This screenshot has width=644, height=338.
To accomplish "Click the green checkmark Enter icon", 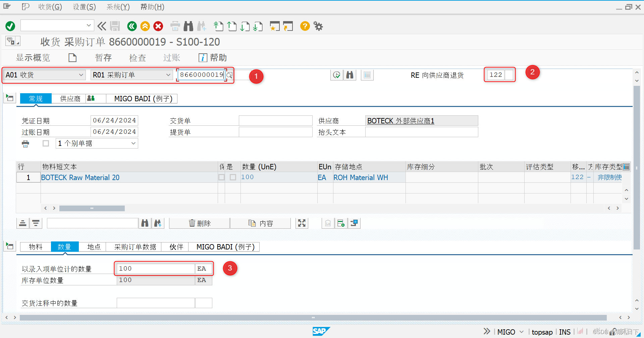I will point(10,26).
